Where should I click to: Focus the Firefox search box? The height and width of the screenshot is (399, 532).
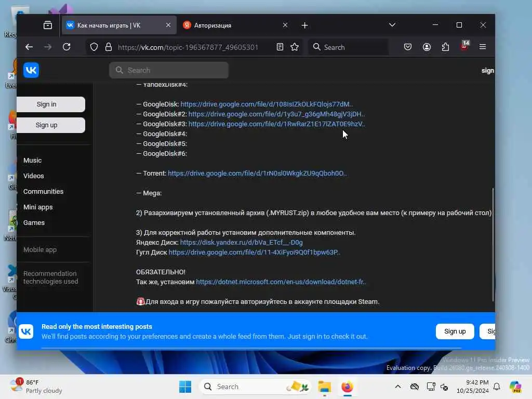(x=349, y=47)
